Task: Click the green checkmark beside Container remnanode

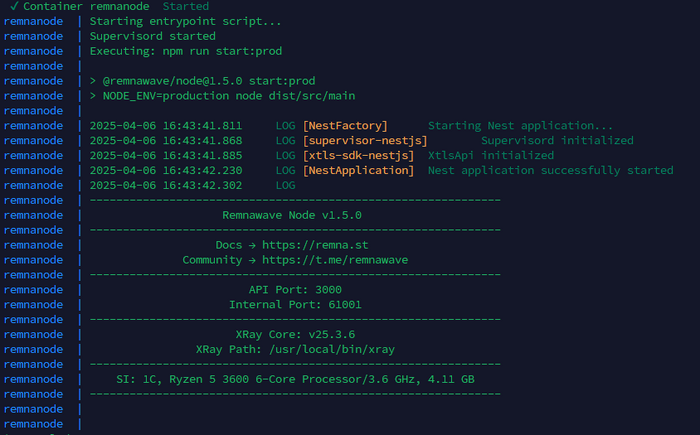Action: (x=11, y=6)
